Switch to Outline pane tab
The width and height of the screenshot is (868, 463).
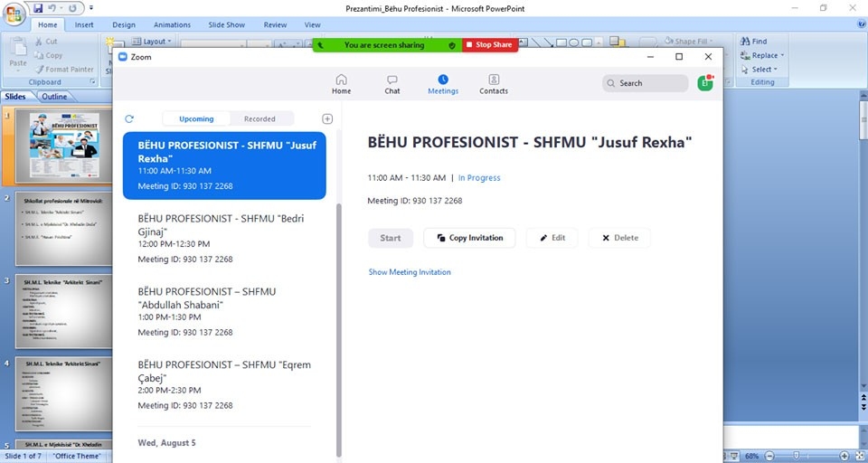54,97
